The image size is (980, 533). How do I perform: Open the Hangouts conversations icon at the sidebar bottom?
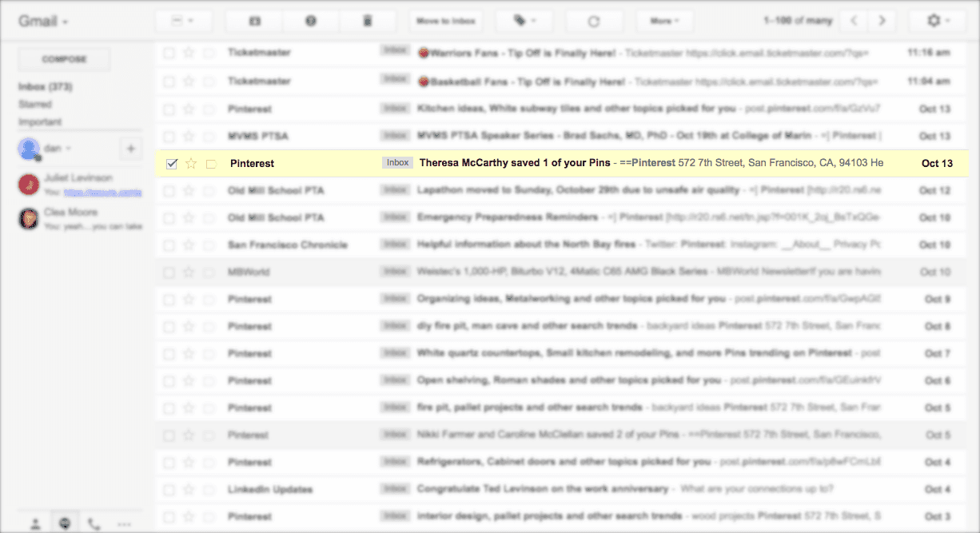pos(65,524)
